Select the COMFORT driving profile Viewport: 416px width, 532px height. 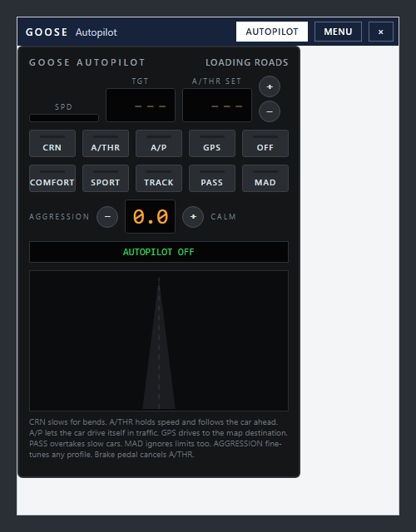click(x=52, y=178)
